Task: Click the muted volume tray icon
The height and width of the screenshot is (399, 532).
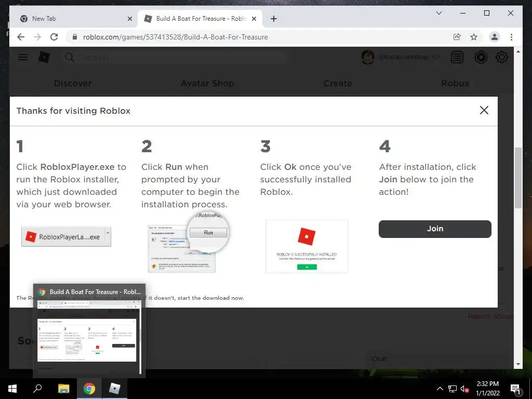Action: (464, 389)
